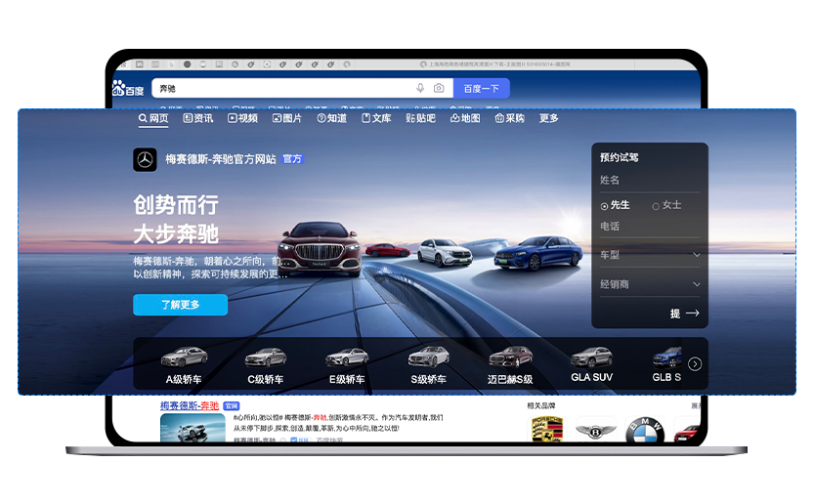Image resolution: width=814 pixels, height=504 pixels.
Task: Open camera image search in search box
Action: click(439, 88)
